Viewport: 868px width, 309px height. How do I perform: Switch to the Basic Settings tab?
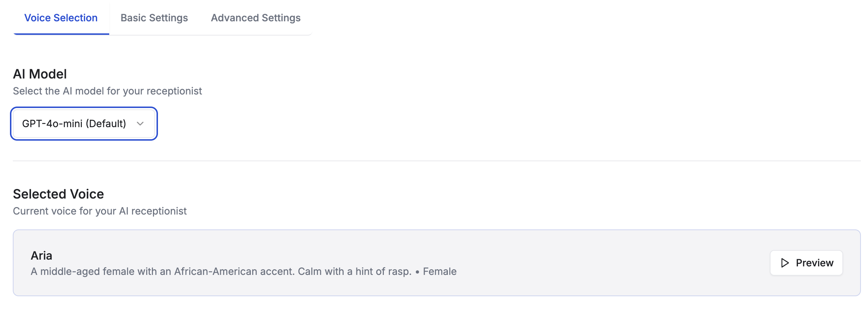pos(154,18)
